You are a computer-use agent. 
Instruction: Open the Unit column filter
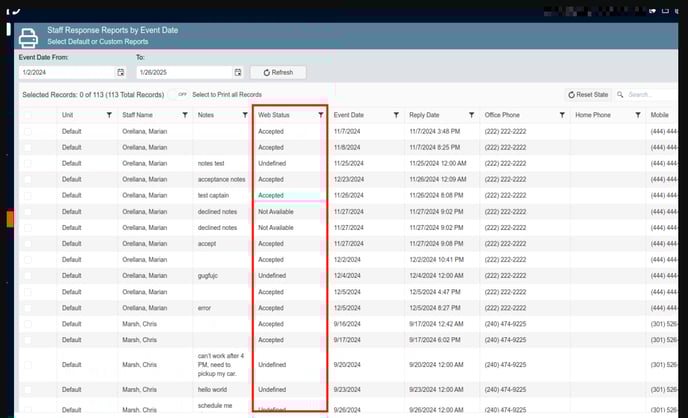point(109,115)
